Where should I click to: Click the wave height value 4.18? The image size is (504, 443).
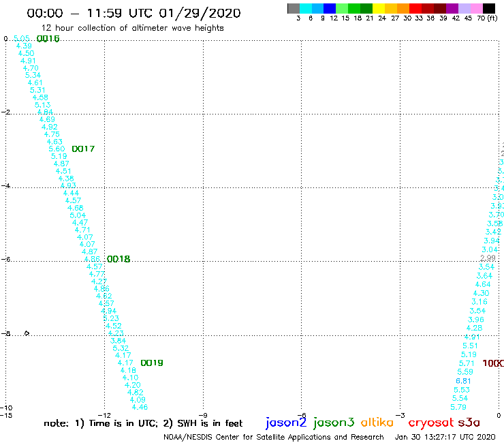pos(128,370)
